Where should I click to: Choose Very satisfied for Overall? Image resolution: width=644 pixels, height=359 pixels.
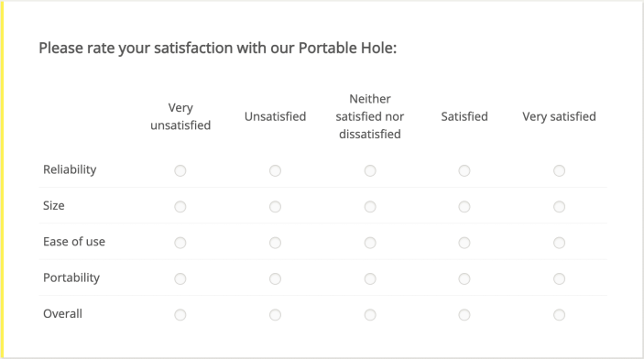(x=559, y=315)
